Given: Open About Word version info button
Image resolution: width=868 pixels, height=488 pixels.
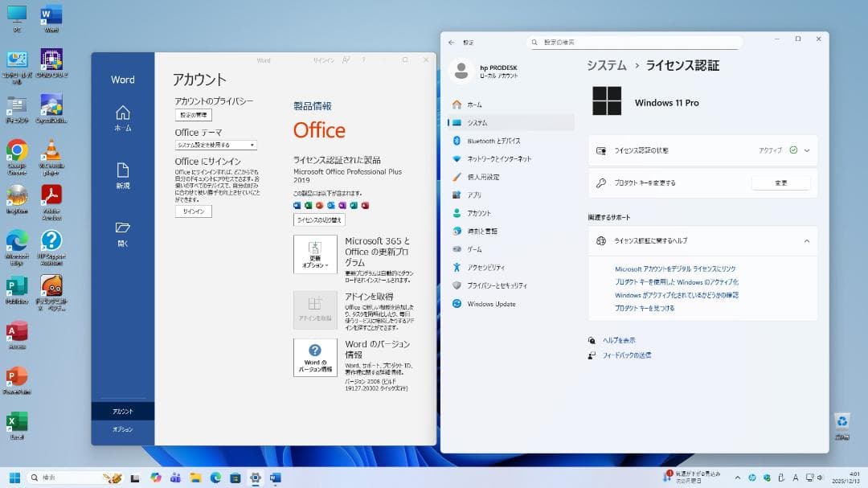Looking at the screenshot, I should (315, 357).
